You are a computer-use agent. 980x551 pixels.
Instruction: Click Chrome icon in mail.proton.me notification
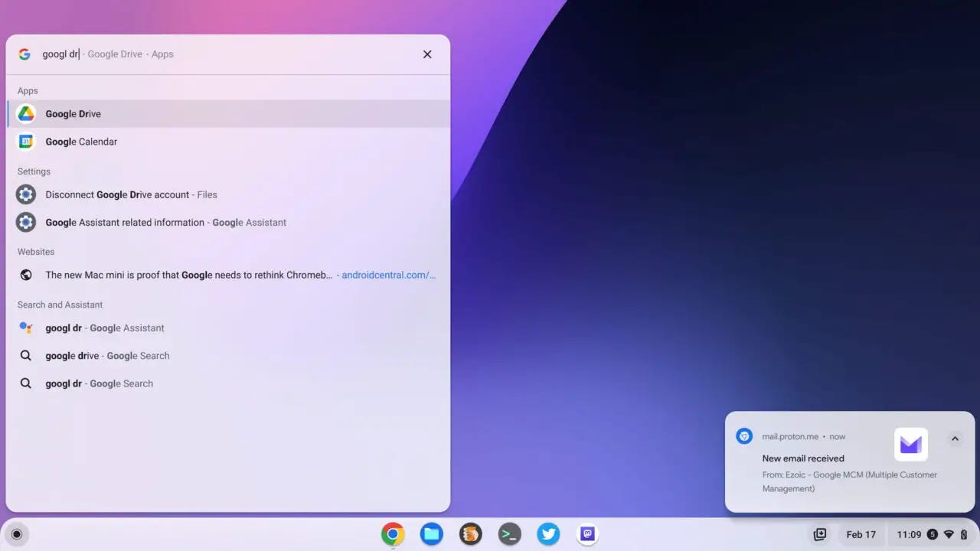[744, 436]
